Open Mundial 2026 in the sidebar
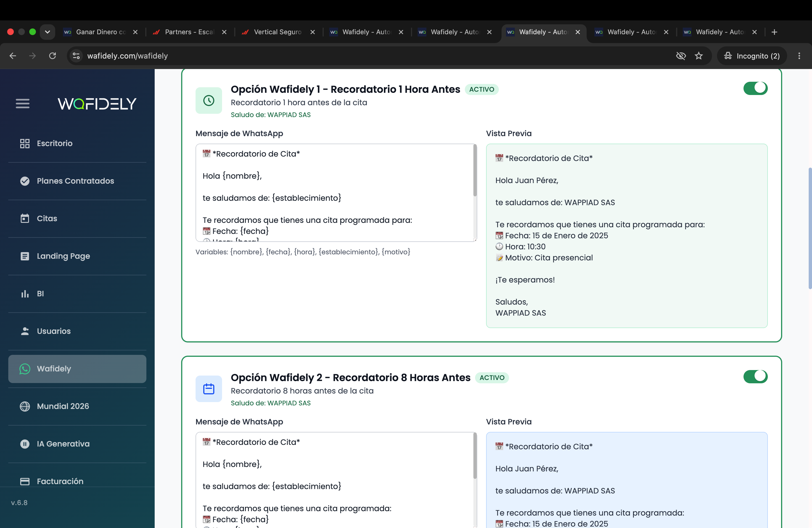 (x=77, y=406)
